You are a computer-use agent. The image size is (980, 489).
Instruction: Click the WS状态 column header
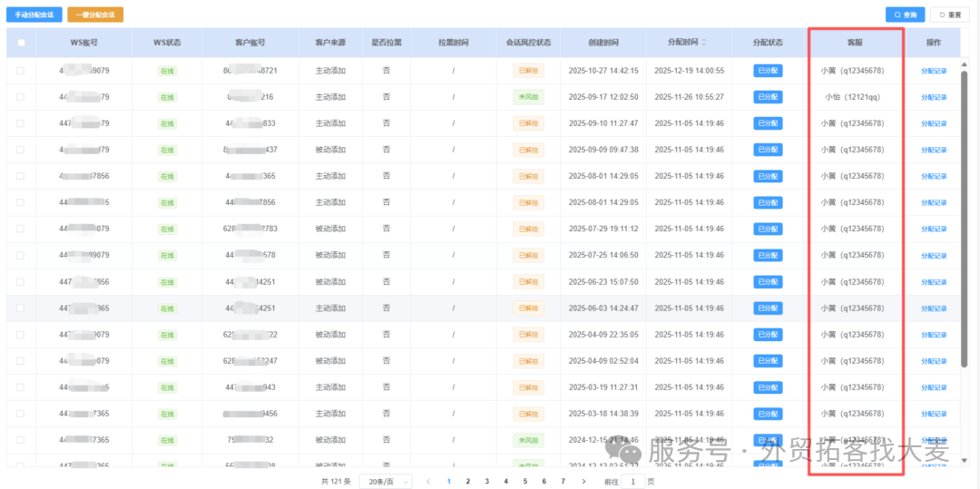click(x=167, y=43)
